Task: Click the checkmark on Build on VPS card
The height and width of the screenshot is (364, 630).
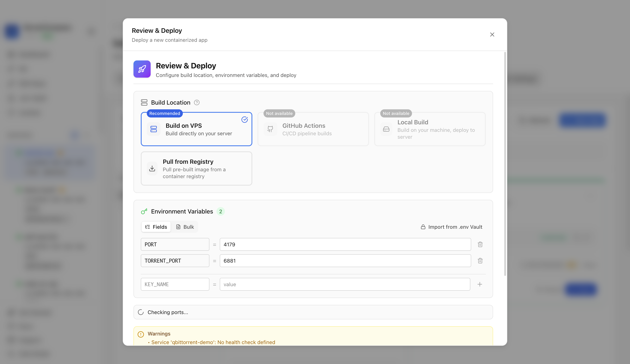Action: click(244, 120)
